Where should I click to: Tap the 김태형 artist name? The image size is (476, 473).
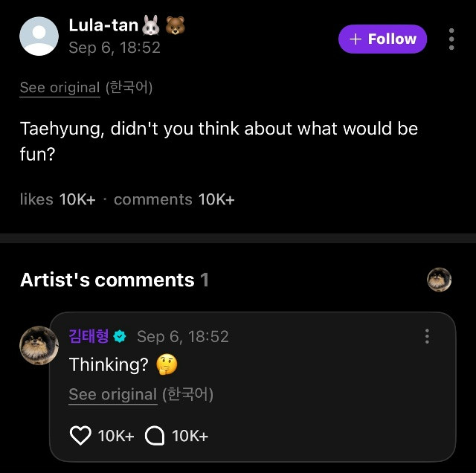(89, 337)
